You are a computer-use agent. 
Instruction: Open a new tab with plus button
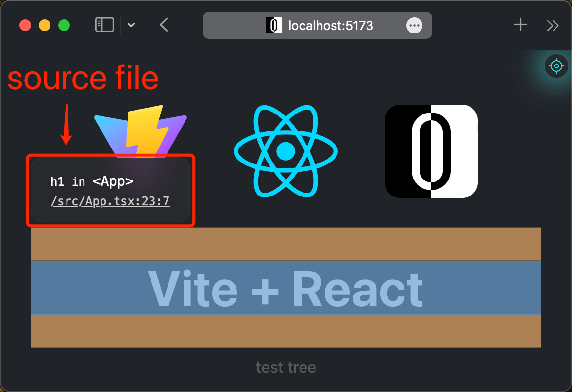coord(520,25)
